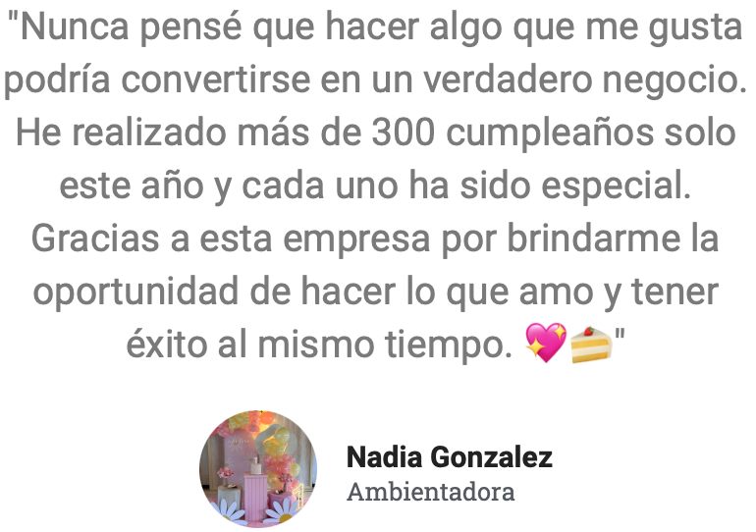Click the word "Nunca" at the quote start

coord(75,27)
